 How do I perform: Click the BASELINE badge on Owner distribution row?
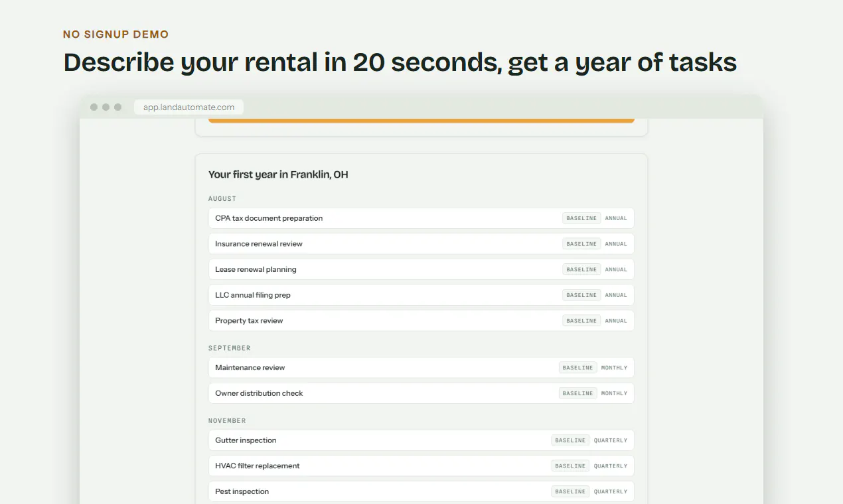coord(577,393)
